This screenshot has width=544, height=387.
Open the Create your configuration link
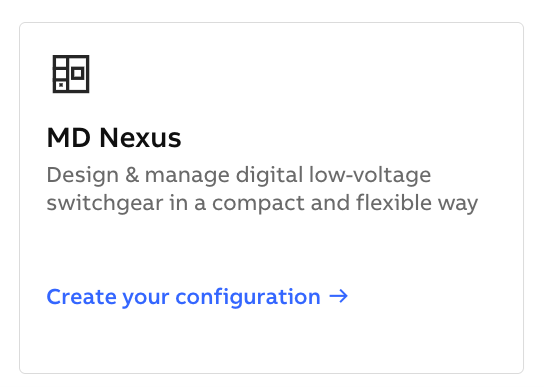(x=197, y=297)
